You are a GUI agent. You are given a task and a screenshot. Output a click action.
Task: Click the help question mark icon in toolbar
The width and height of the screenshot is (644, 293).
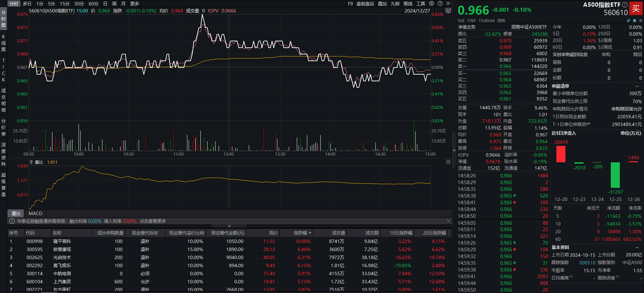coord(440,3)
